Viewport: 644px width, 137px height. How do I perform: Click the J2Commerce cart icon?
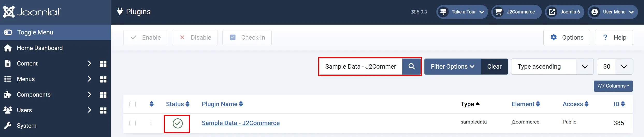pos(498,12)
